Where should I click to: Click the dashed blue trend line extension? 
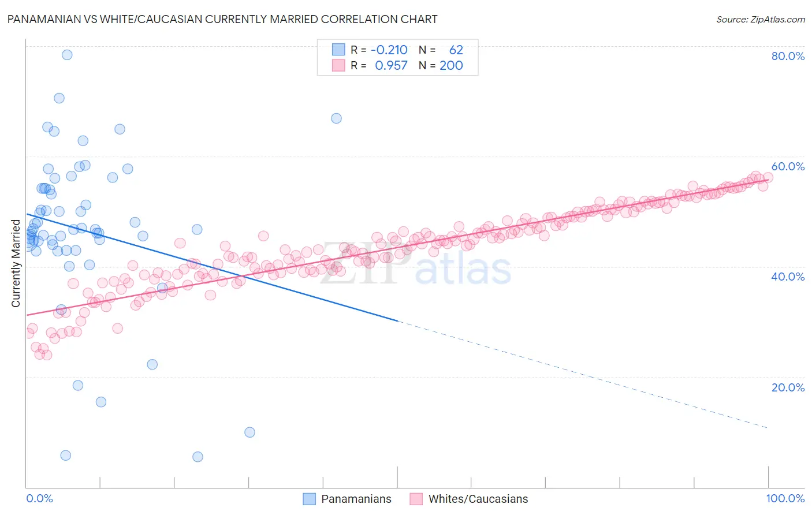pyautogui.click(x=582, y=374)
